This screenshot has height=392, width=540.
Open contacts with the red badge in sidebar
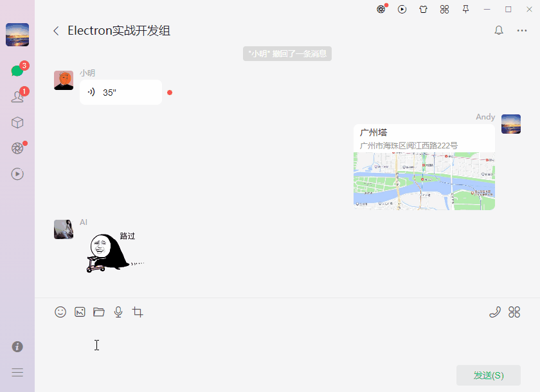point(17,96)
